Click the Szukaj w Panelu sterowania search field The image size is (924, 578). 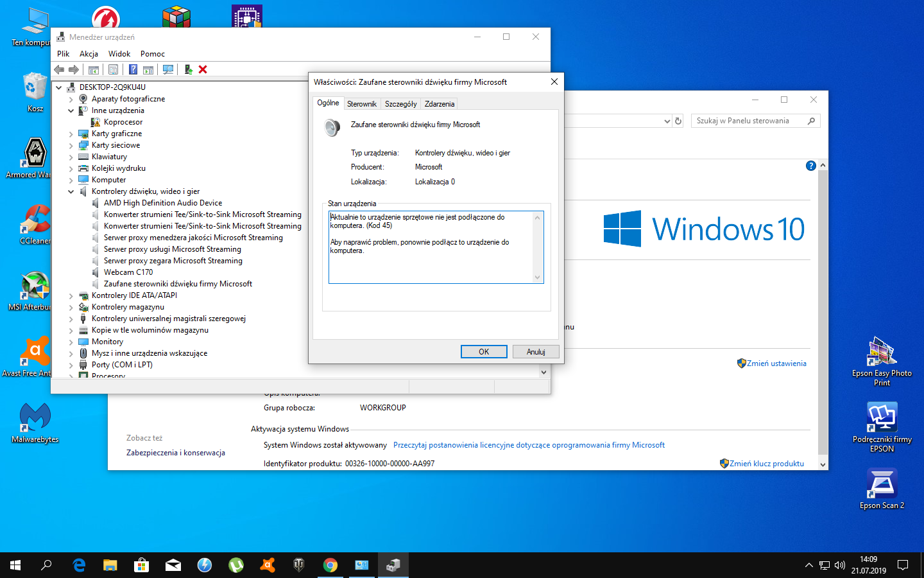tap(755, 121)
